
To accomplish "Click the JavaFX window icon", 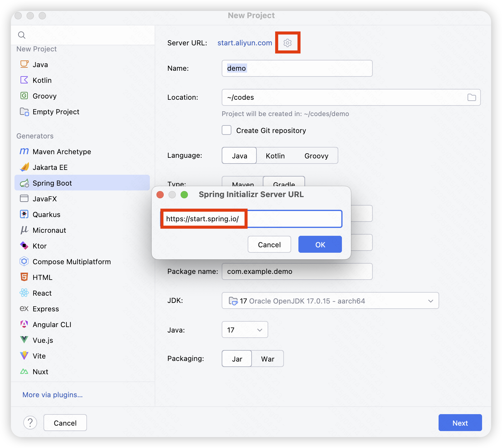I will (x=24, y=198).
